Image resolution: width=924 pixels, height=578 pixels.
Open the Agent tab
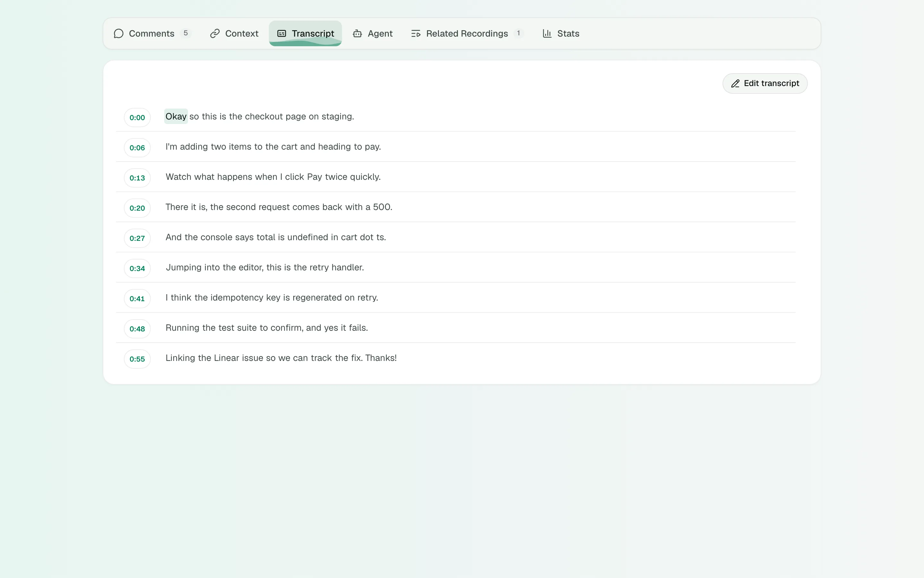(373, 33)
